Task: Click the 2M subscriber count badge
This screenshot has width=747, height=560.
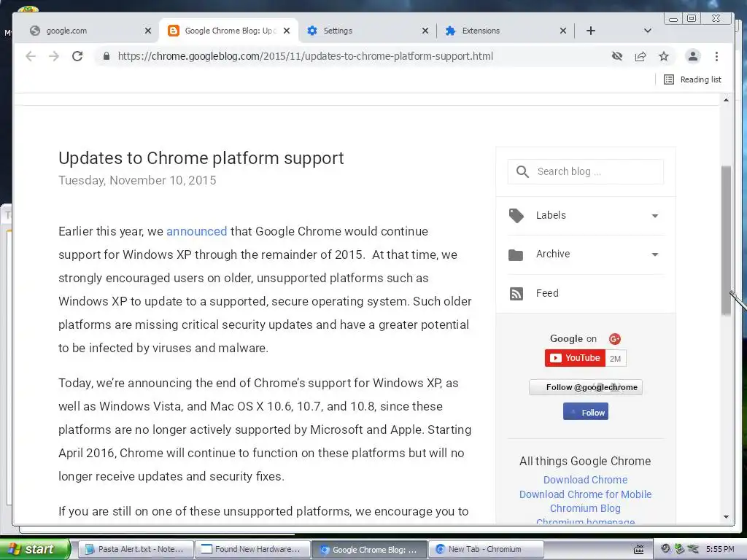Action: (616, 359)
